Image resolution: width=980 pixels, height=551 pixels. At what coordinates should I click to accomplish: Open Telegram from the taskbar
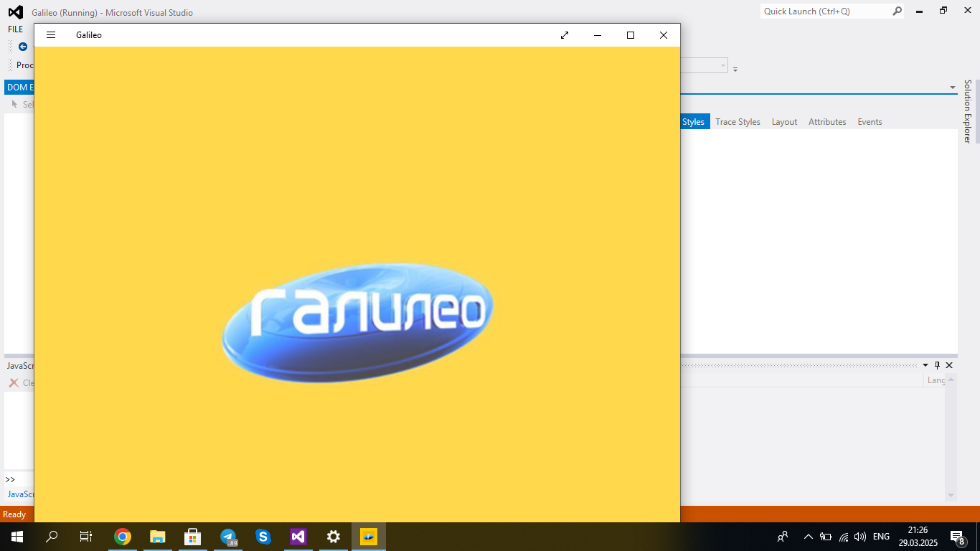click(x=228, y=537)
